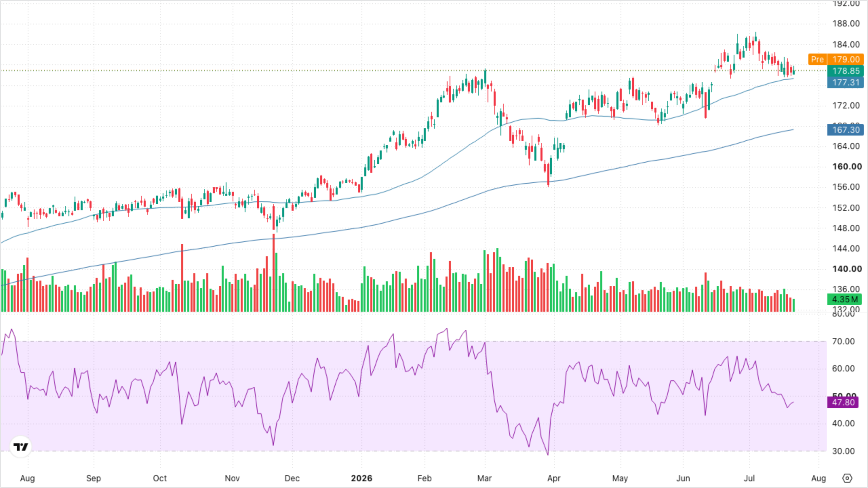Click the 2026 year axis label
This screenshot has height=488, width=868.
pyautogui.click(x=361, y=478)
